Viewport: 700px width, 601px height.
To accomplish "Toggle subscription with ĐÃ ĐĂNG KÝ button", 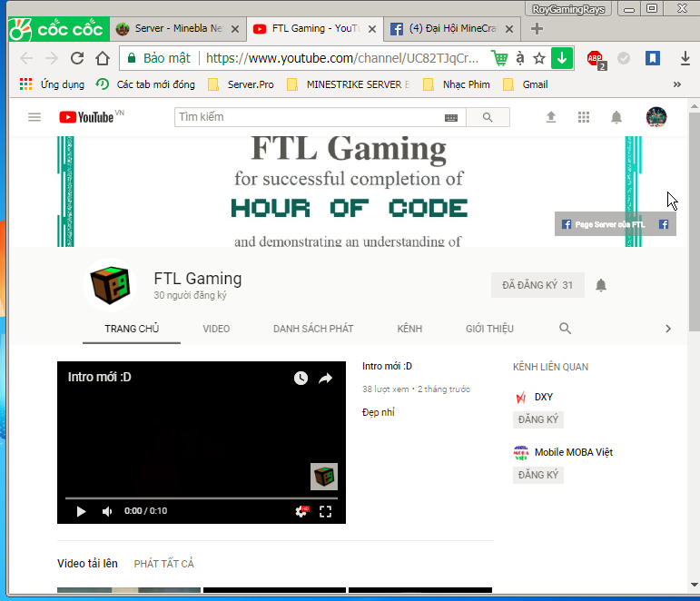I will click(x=537, y=285).
